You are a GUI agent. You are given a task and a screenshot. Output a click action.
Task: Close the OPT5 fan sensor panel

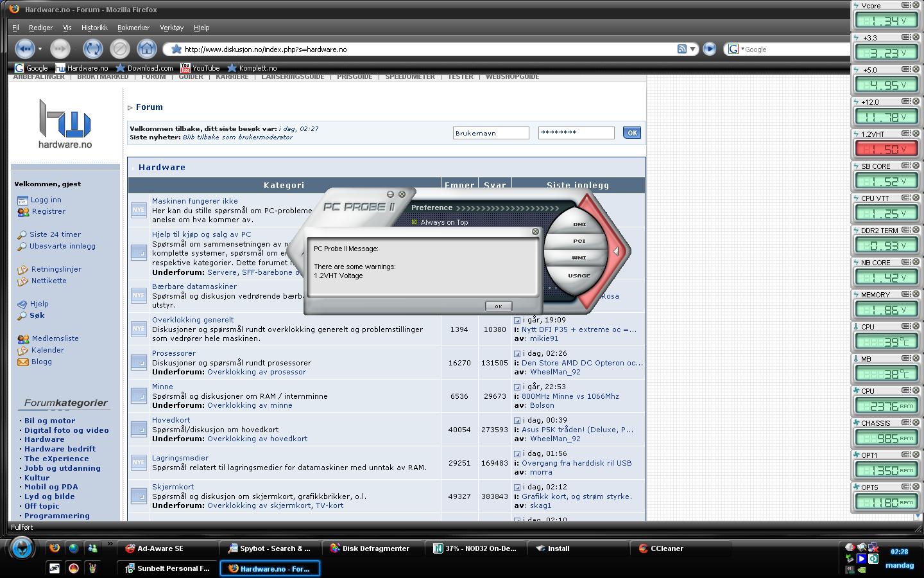pos(916,487)
